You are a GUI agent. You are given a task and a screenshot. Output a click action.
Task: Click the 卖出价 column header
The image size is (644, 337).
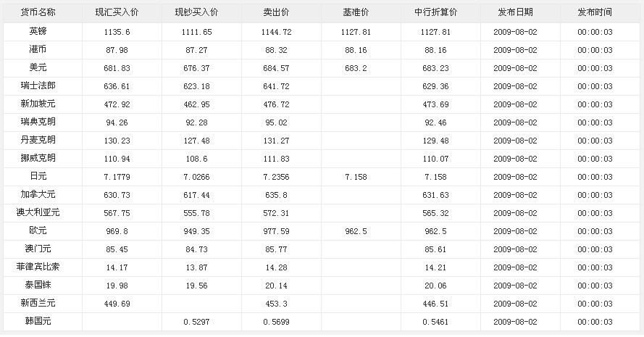[x=276, y=13]
